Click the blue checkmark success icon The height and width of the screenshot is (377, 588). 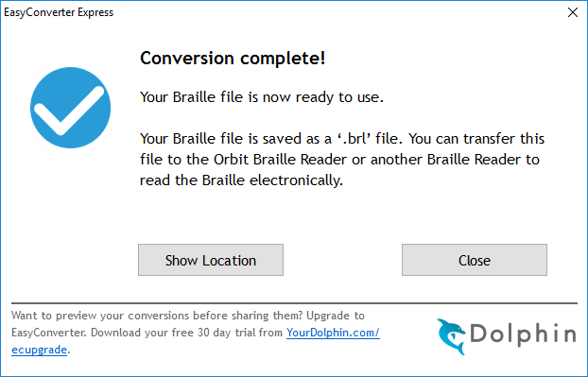point(71,108)
